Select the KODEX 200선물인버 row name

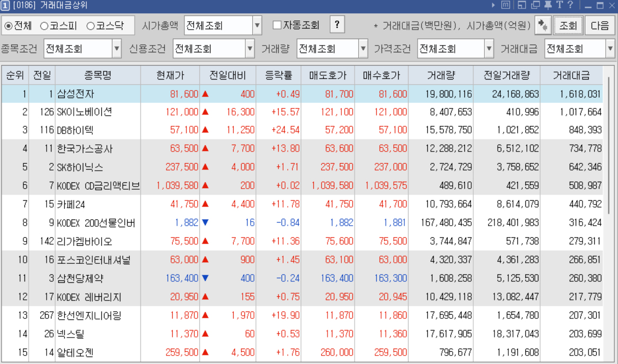[96, 223]
